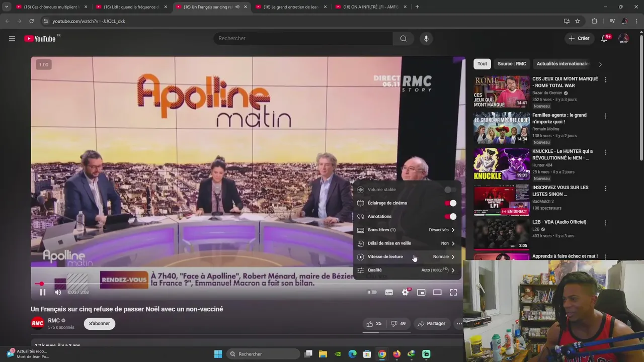Close settings via the player gear icon
Image resolution: width=644 pixels, height=362 pixels.
[405, 292]
